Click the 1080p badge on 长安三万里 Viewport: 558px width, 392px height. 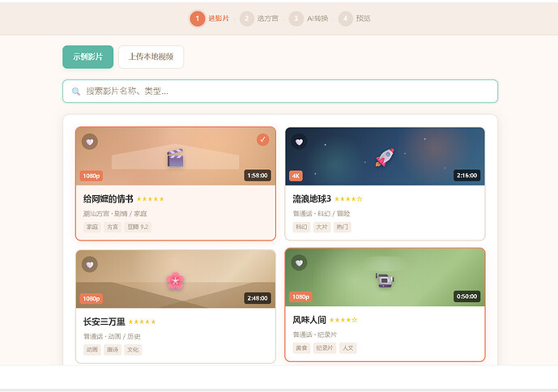pyautogui.click(x=91, y=299)
